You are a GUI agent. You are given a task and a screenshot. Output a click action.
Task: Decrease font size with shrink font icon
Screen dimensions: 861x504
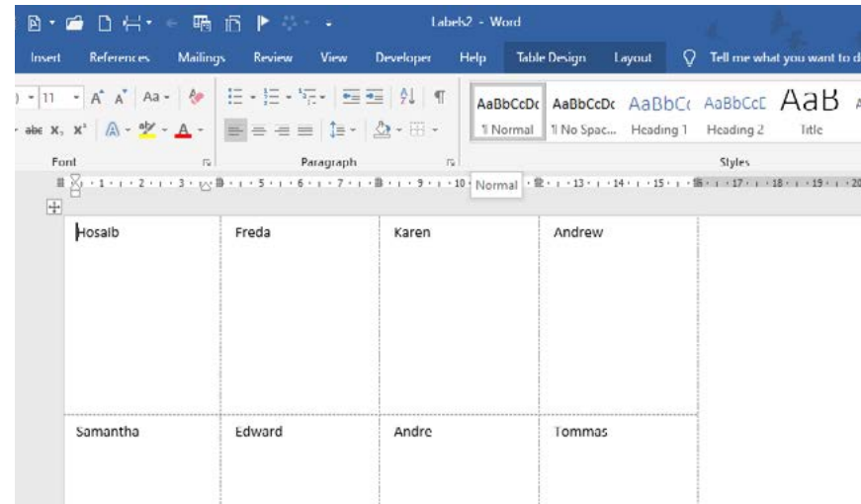(121, 98)
